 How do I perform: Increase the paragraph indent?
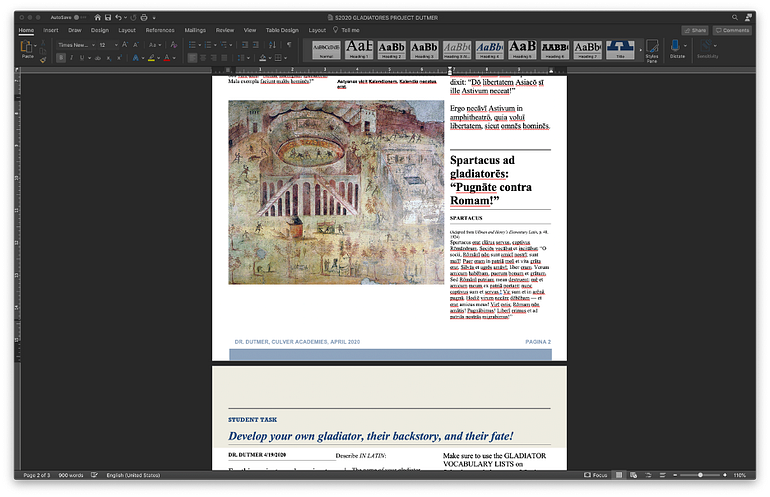(x=256, y=45)
